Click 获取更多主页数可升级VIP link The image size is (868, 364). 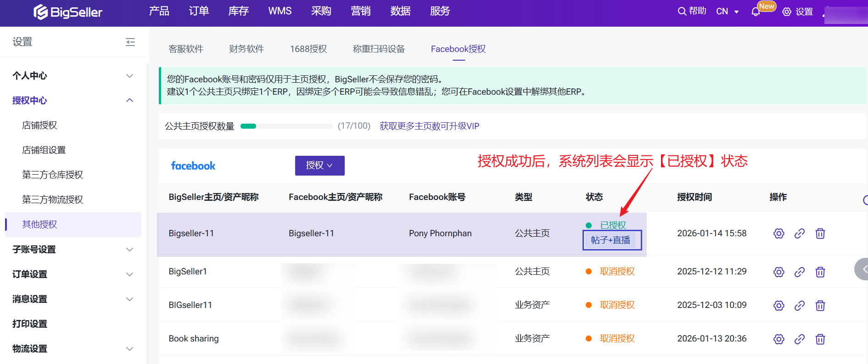tap(429, 126)
